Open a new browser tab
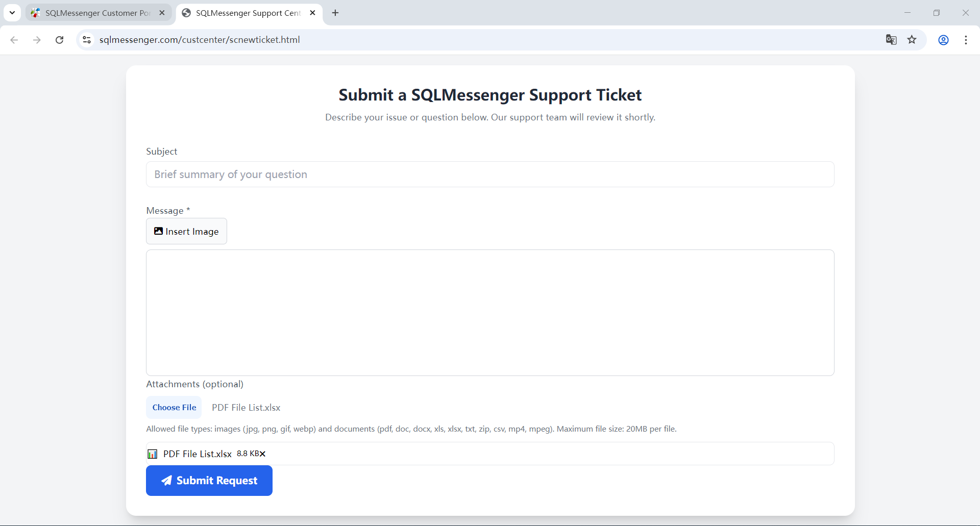The width and height of the screenshot is (980, 526). [x=335, y=13]
